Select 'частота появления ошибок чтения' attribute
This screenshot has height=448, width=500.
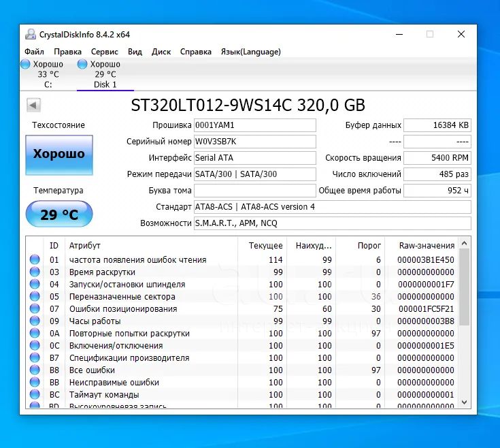click(137, 259)
